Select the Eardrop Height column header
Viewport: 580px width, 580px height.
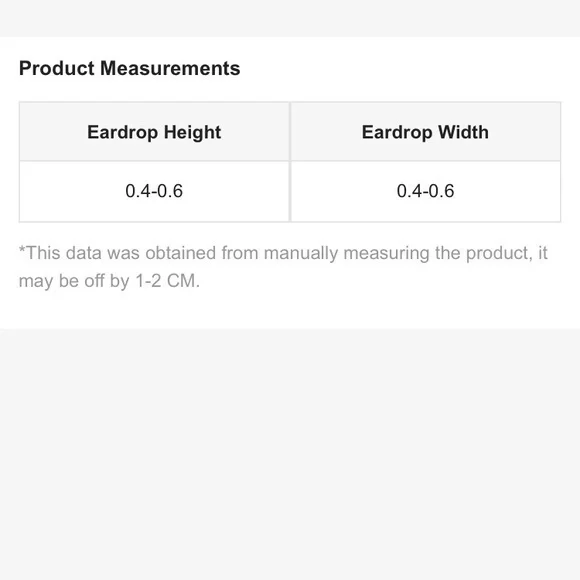(x=154, y=132)
